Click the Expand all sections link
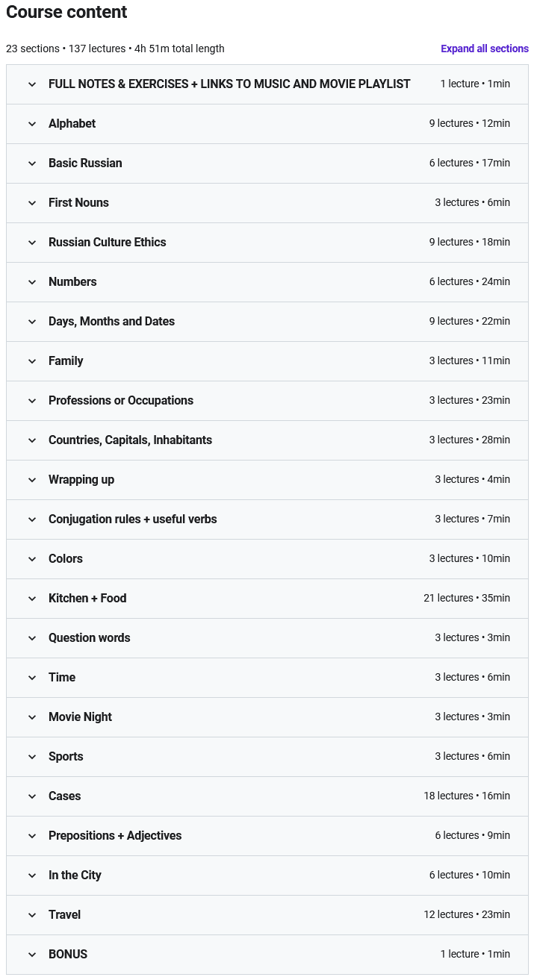The width and height of the screenshot is (534, 980). coord(484,49)
